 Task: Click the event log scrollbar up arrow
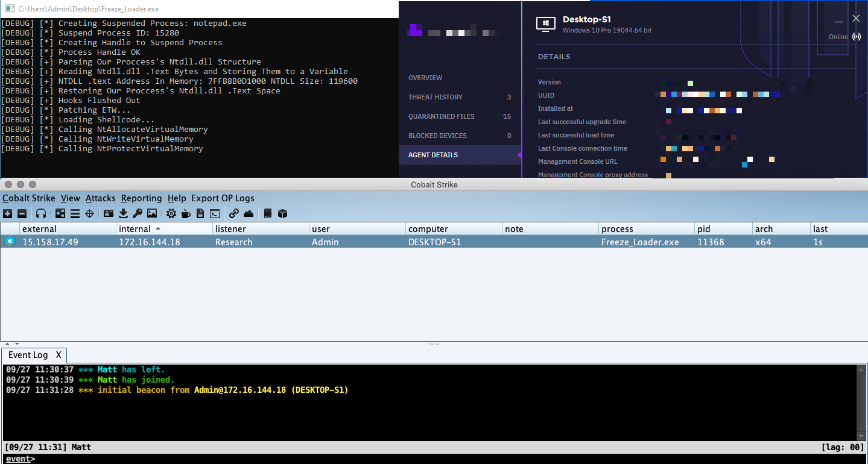click(861, 369)
